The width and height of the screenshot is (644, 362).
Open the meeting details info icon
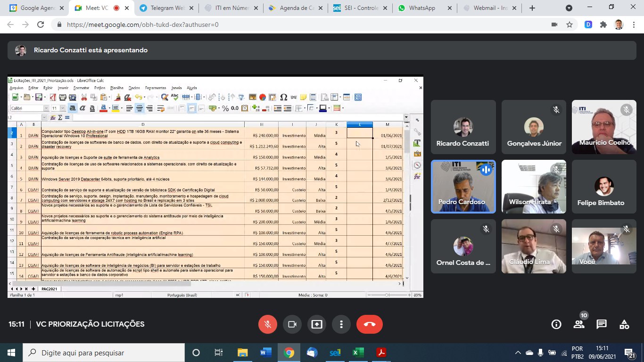tap(556, 324)
